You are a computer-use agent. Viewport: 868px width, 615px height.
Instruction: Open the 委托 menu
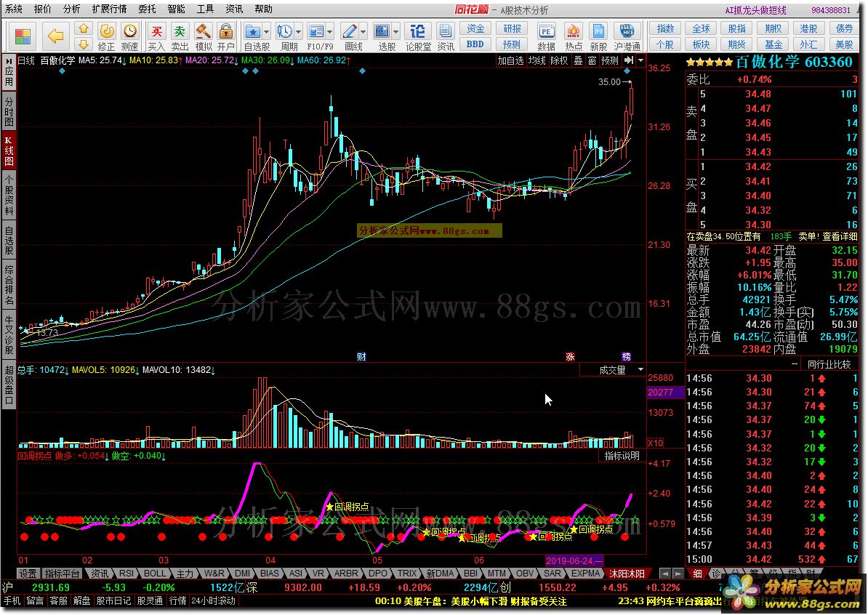pos(147,9)
